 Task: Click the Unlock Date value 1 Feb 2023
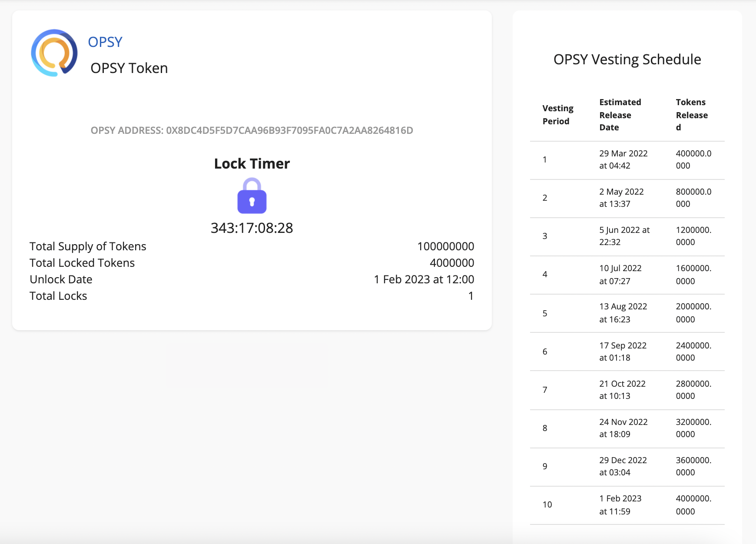pyautogui.click(x=424, y=279)
